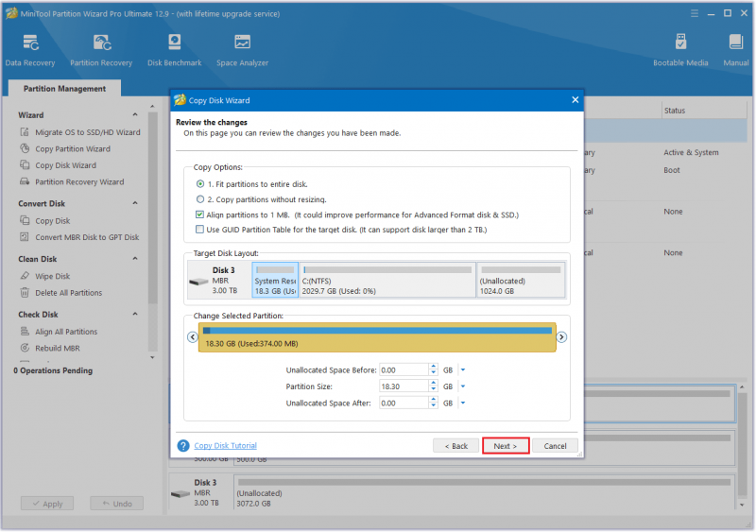756x532 pixels.
Task: Choose Wipe Disk in sidebar
Action: pos(53,276)
